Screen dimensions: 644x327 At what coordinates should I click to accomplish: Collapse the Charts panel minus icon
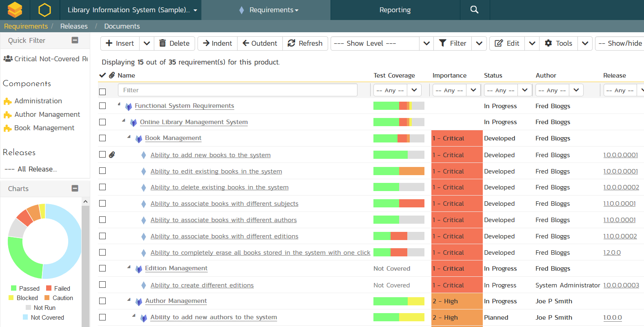(x=75, y=188)
